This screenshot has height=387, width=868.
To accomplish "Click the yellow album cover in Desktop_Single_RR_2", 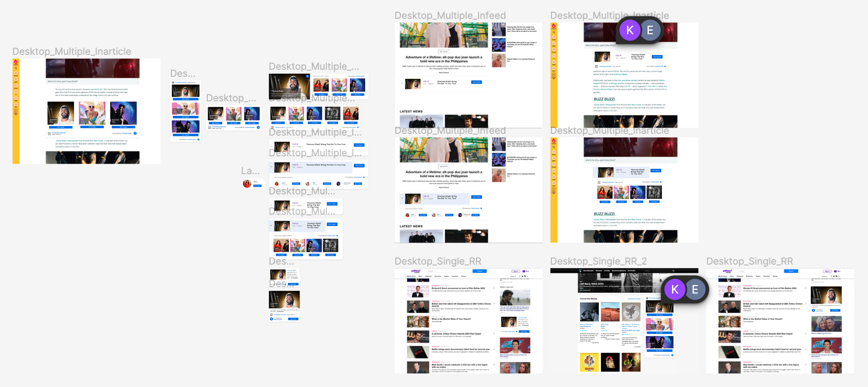I will tap(589, 362).
